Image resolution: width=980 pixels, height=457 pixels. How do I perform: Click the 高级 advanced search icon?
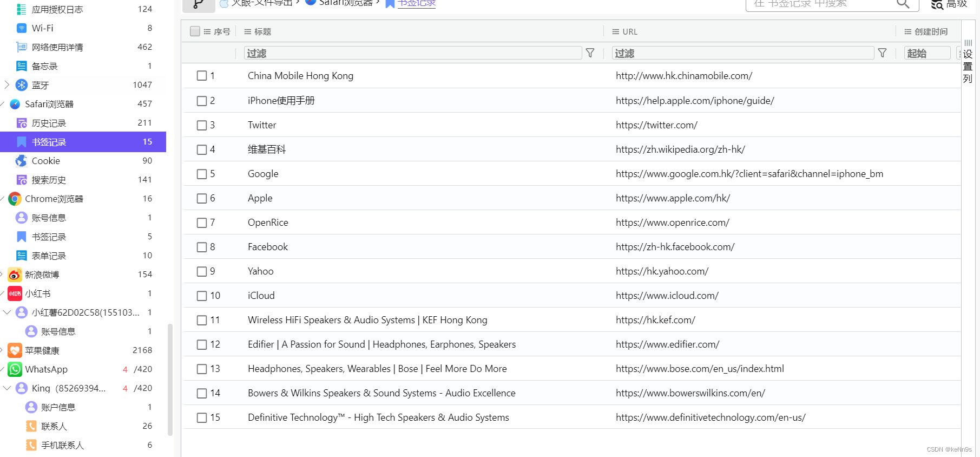pyautogui.click(x=937, y=4)
